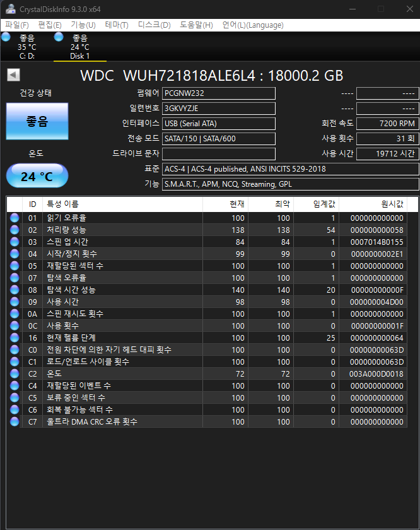Click the 특성 이름 column header
The height and width of the screenshot is (530, 420).
pyautogui.click(x=122, y=204)
